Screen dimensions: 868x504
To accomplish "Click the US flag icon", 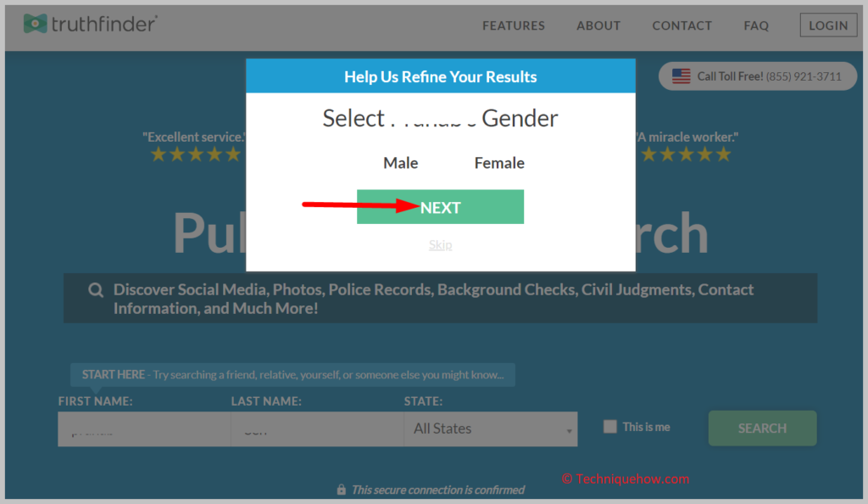I will click(x=681, y=76).
